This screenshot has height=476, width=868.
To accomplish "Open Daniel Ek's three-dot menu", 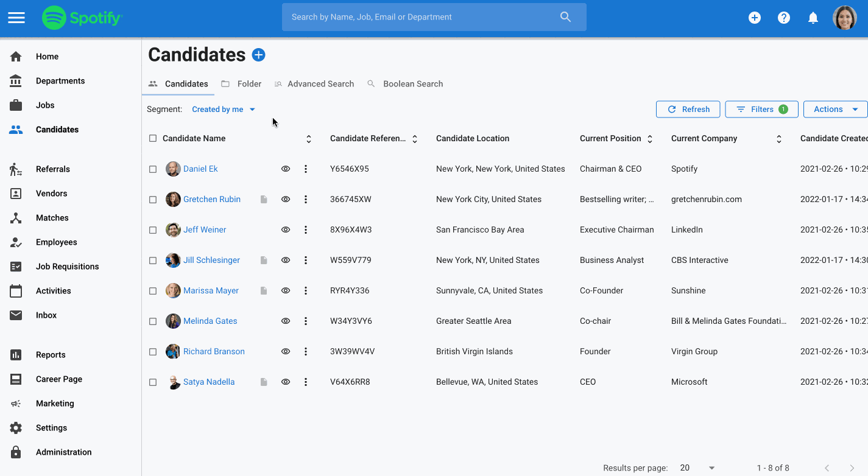I will tap(306, 169).
